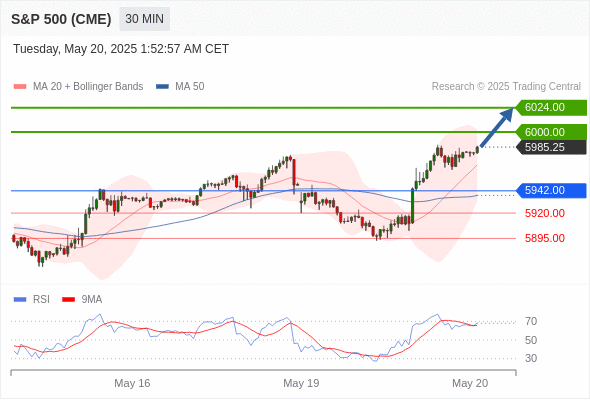This screenshot has width=590, height=400.
Task: Click the 30 MIN timeframe badge
Action: (144, 19)
